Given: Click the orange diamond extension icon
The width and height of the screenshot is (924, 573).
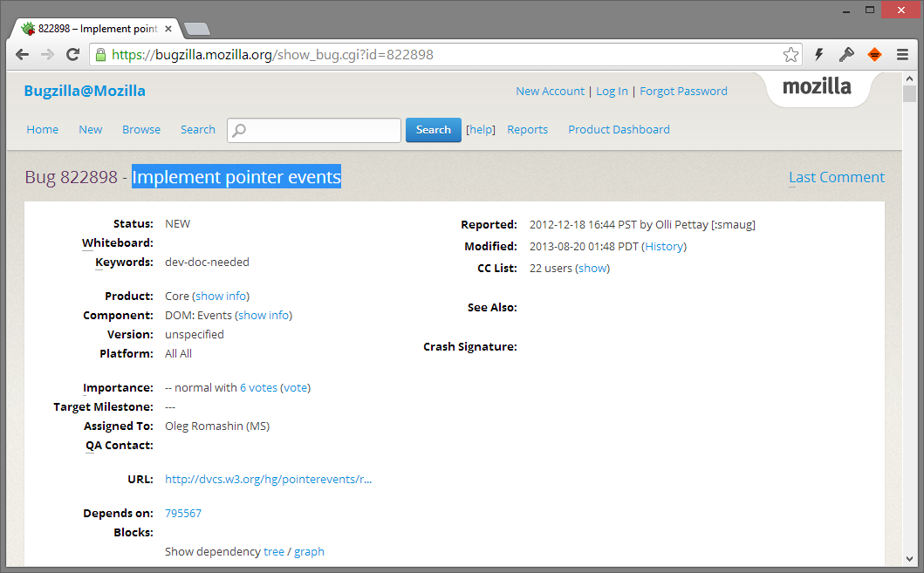Looking at the screenshot, I should pos(874,55).
